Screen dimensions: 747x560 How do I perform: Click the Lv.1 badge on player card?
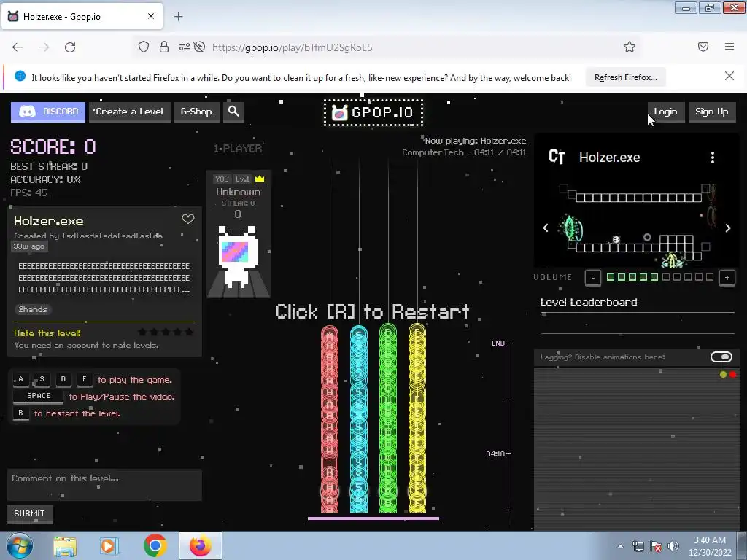pos(242,179)
